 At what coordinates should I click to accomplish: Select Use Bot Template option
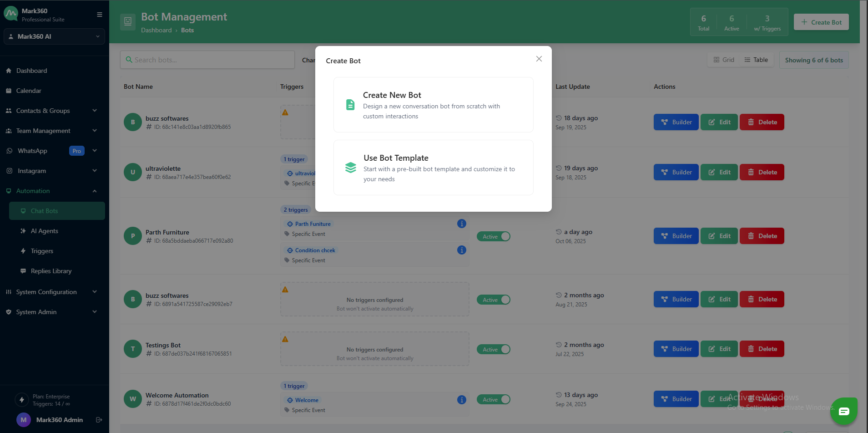click(433, 168)
